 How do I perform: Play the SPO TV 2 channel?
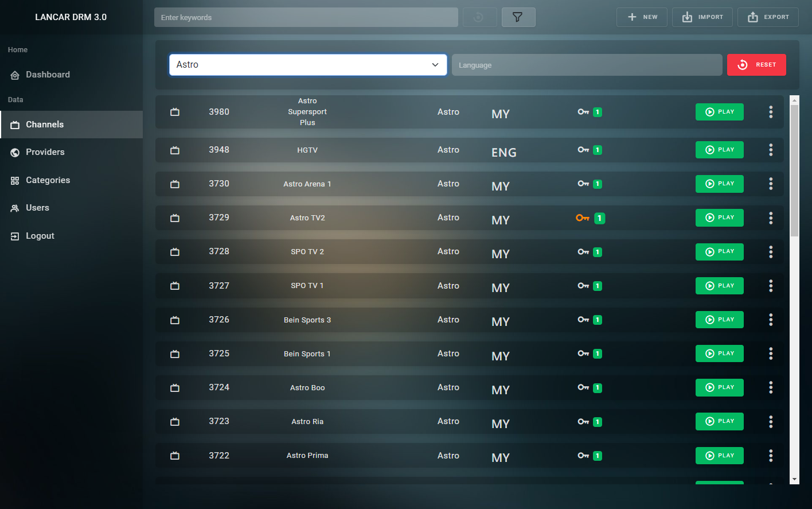(x=720, y=251)
